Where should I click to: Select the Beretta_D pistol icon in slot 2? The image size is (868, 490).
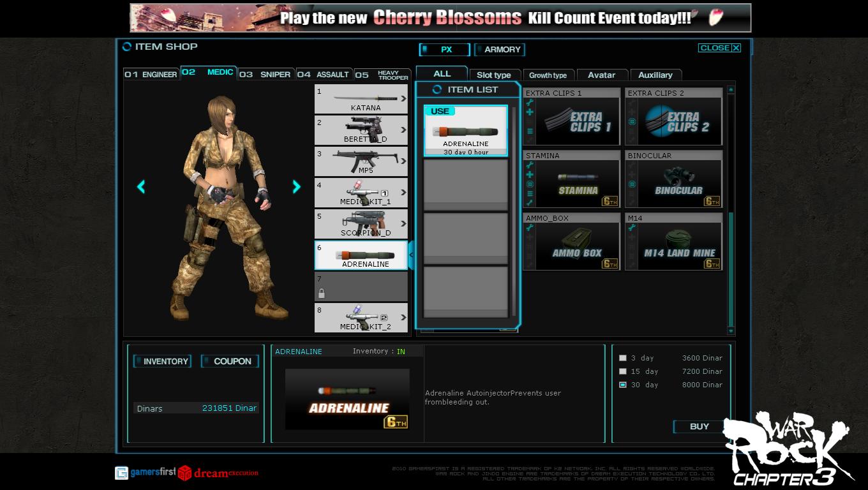pos(361,130)
